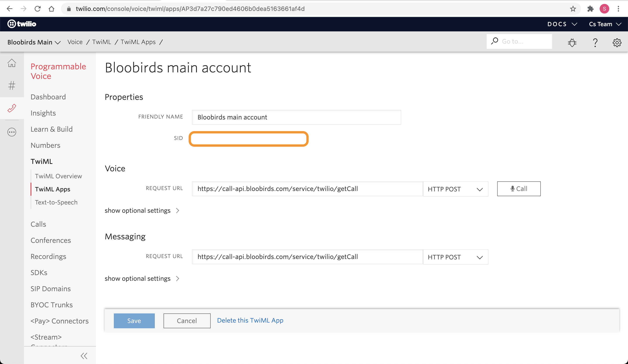
Task: Open <Pay> Connectors
Action: pyautogui.click(x=60, y=321)
